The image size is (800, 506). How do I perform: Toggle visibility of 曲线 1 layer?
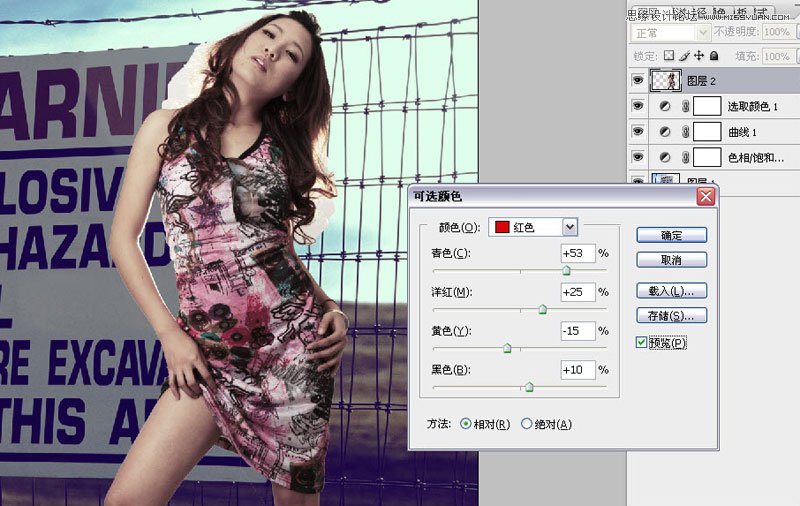click(638, 131)
